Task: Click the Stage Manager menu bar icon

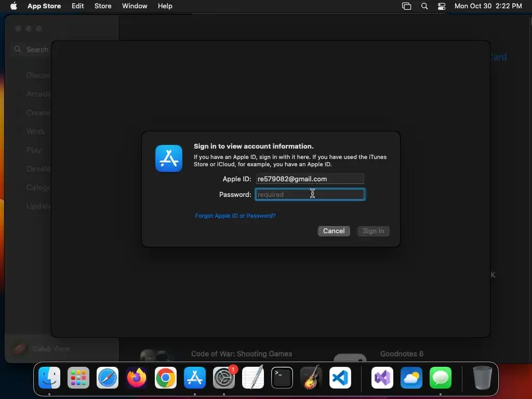Action: click(406, 6)
